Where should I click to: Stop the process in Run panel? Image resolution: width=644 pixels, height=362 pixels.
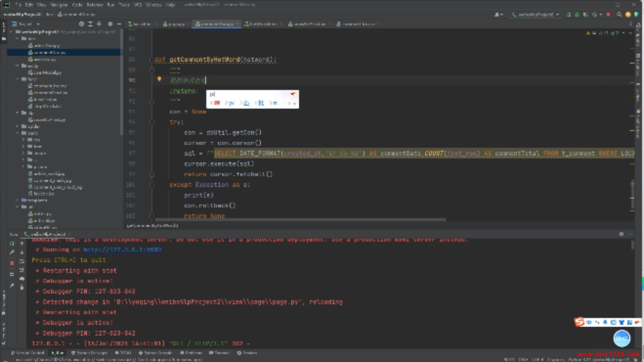click(x=12, y=263)
